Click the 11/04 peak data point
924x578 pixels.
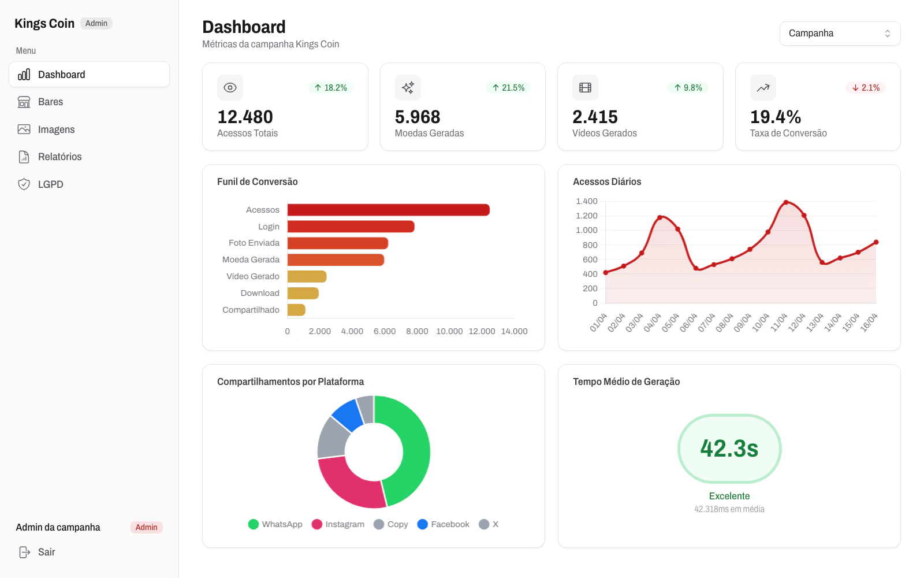pos(786,202)
